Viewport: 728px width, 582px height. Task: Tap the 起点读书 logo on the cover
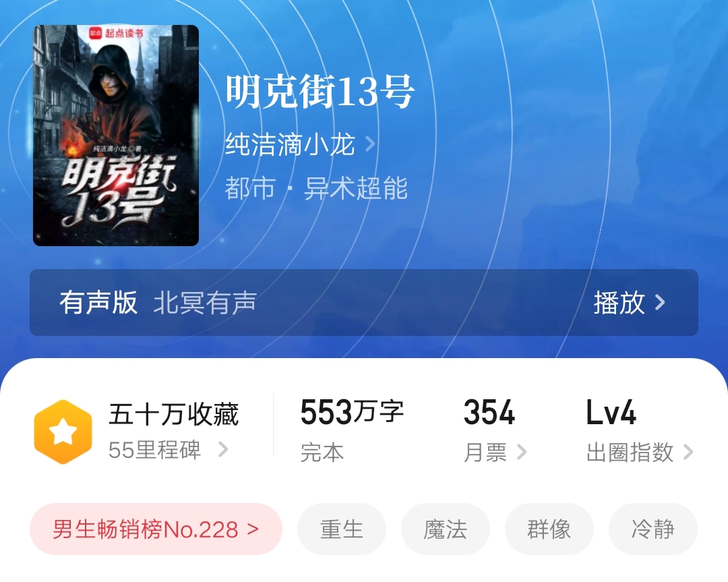[x=117, y=33]
